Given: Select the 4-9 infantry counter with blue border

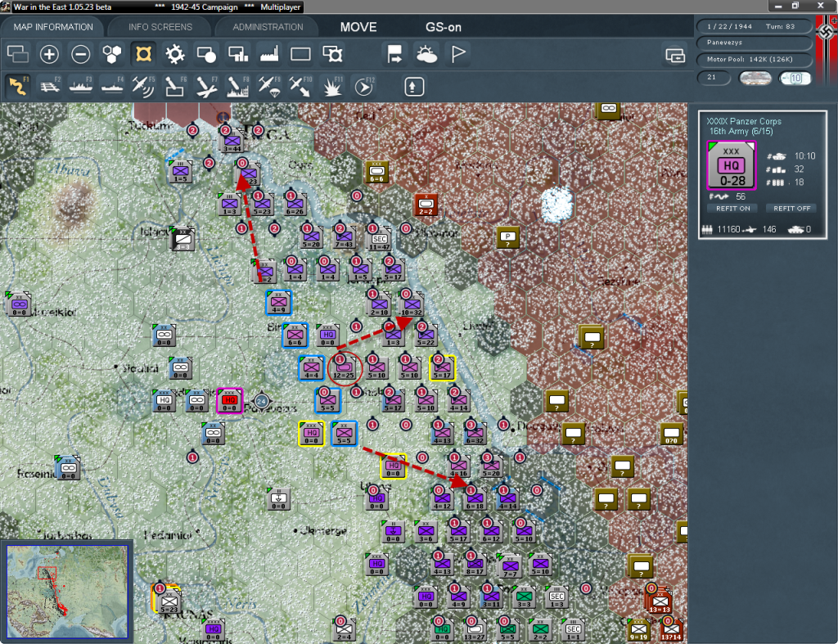Looking at the screenshot, I should coord(278,303).
